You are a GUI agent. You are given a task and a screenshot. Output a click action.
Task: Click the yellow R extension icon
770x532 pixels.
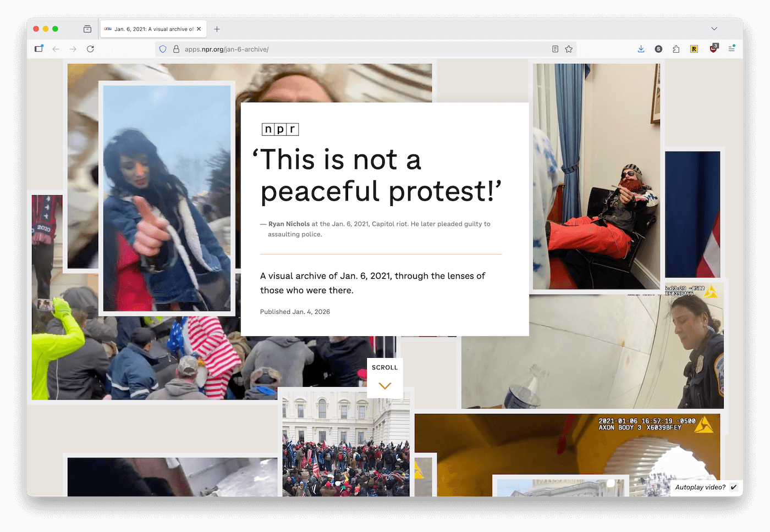click(x=694, y=48)
